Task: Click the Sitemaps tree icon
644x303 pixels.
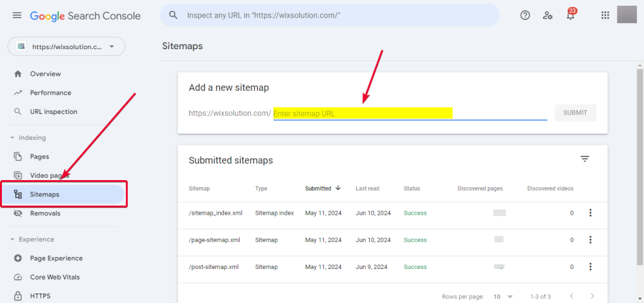Action: 18,195
